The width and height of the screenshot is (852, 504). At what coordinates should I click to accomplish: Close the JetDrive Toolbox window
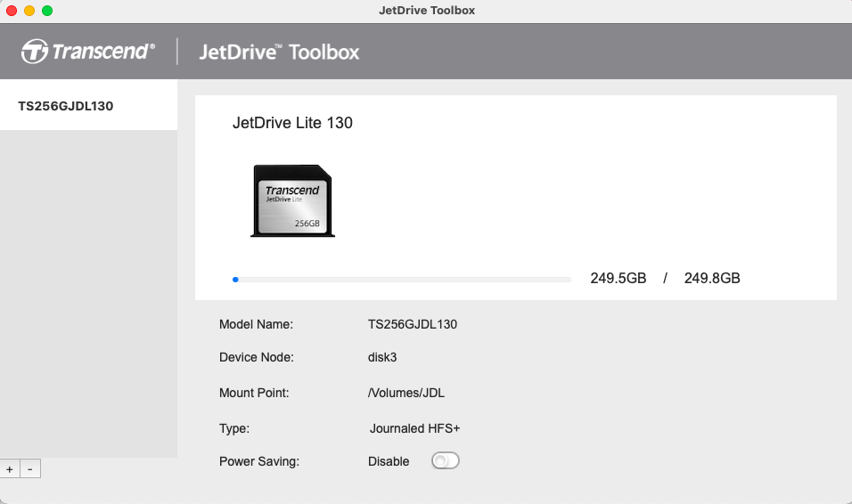coord(12,11)
